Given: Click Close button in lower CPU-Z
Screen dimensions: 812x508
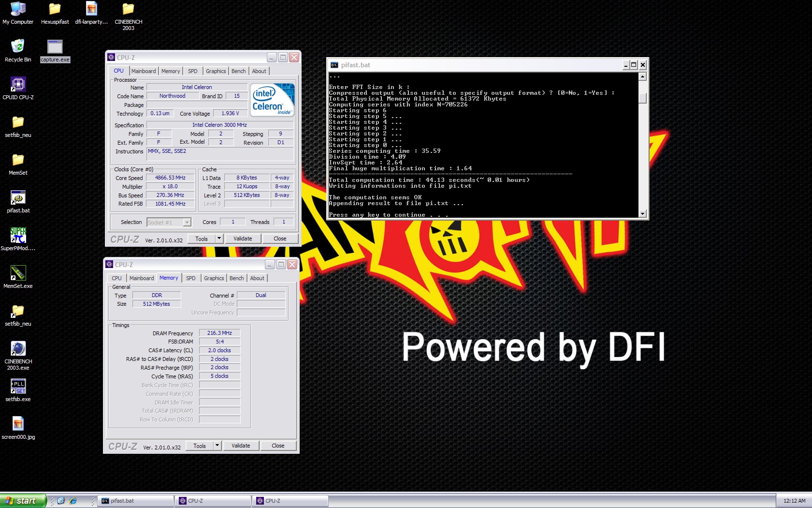Looking at the screenshot, I should tap(278, 446).
